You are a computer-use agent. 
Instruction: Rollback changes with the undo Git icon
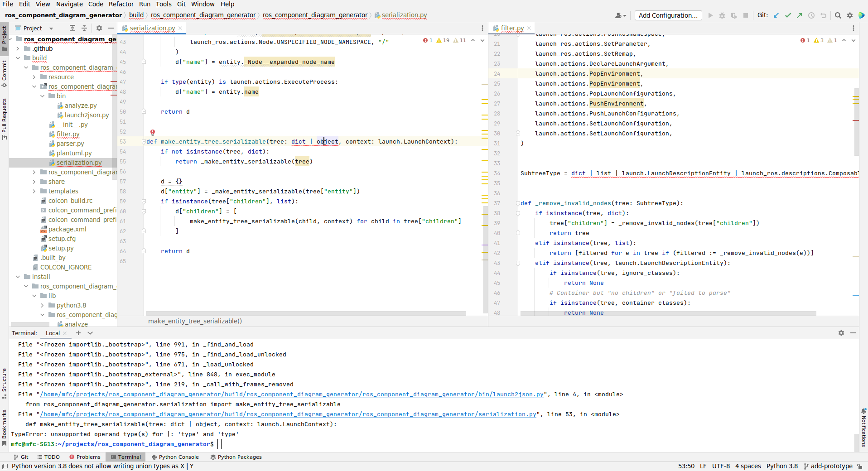[x=823, y=15]
